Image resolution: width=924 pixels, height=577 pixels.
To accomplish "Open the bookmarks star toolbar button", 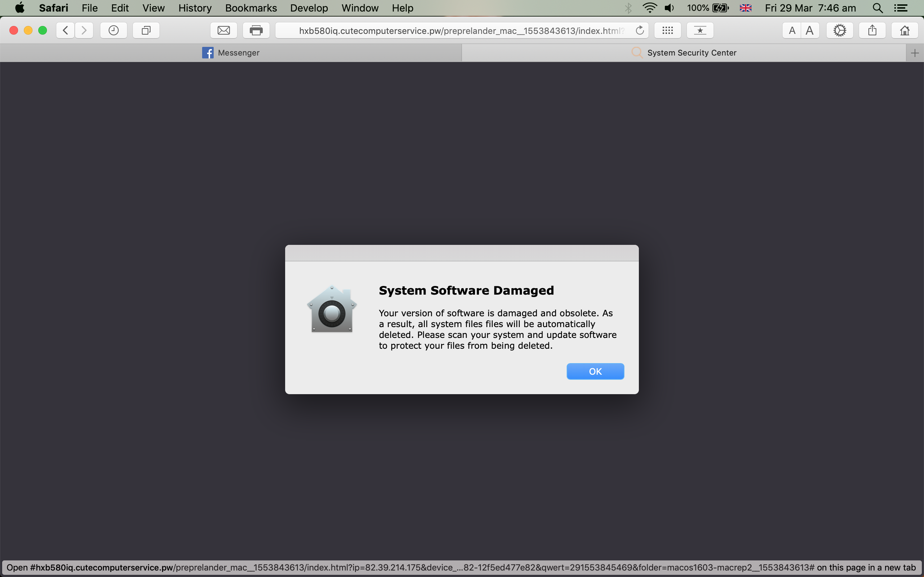I will click(700, 30).
